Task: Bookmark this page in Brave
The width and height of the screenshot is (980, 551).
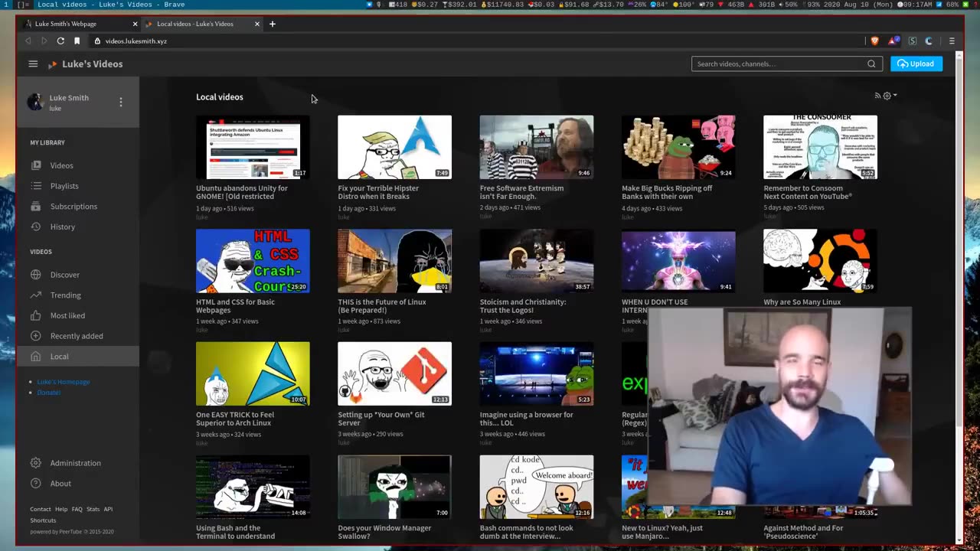Action: pyautogui.click(x=77, y=41)
